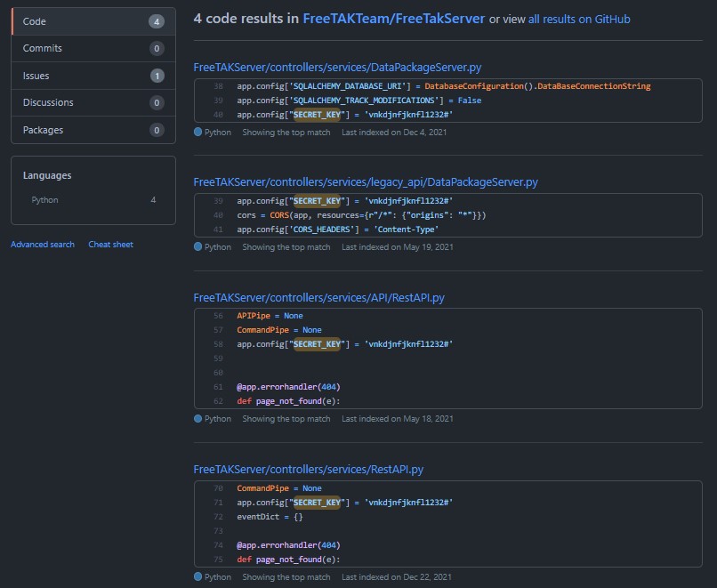Show Discussions search results
This screenshot has width=717, height=588.
pos(48,102)
